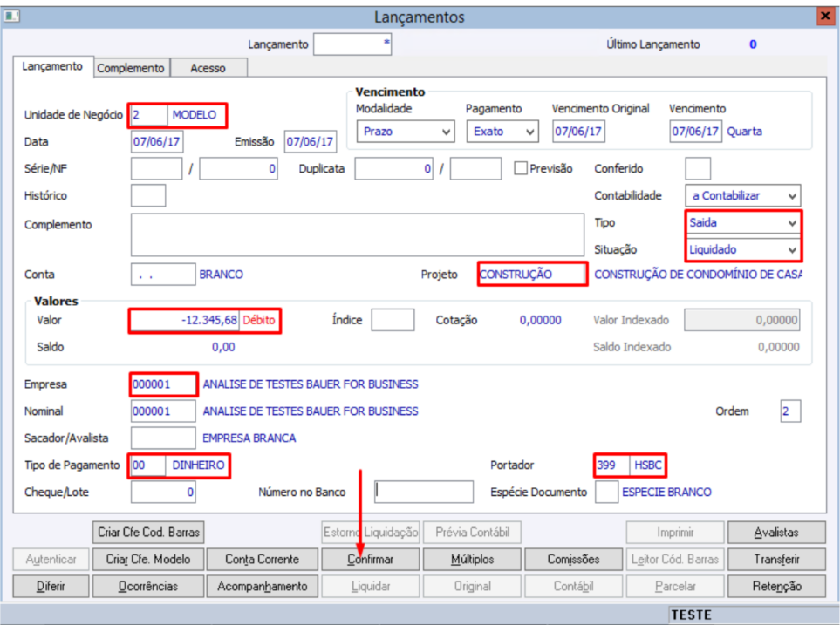Image resolution: width=840 pixels, height=625 pixels.
Task: Click the Duplicata number field
Action: click(x=393, y=169)
